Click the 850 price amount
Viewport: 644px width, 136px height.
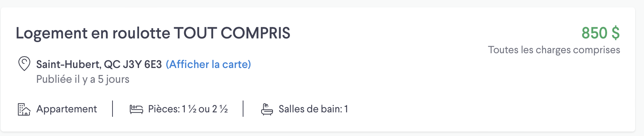tap(594, 33)
